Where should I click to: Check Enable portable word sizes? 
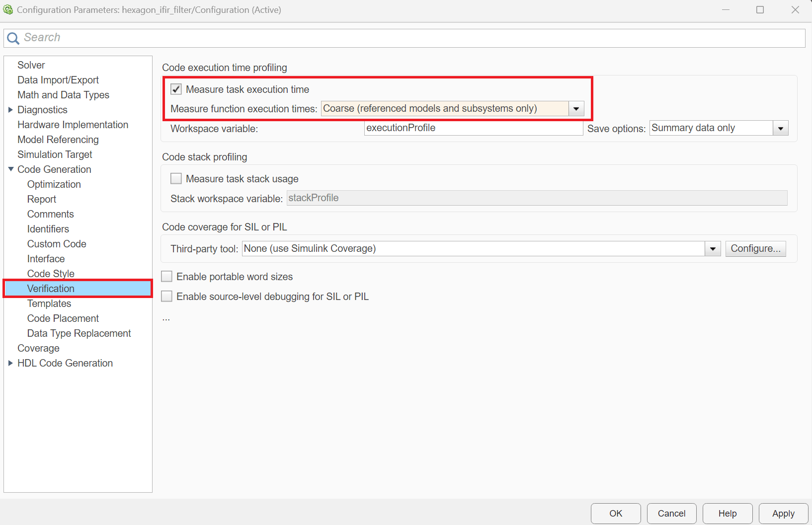167,277
